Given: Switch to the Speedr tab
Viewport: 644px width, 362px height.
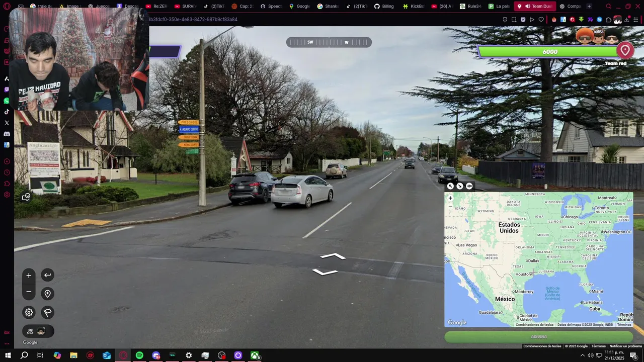Looking at the screenshot, I should (271, 6).
